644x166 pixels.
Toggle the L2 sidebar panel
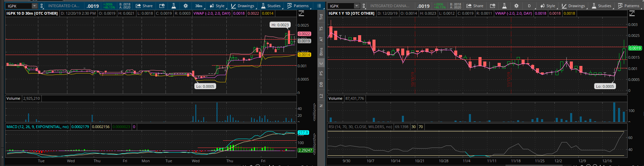(321, 96)
